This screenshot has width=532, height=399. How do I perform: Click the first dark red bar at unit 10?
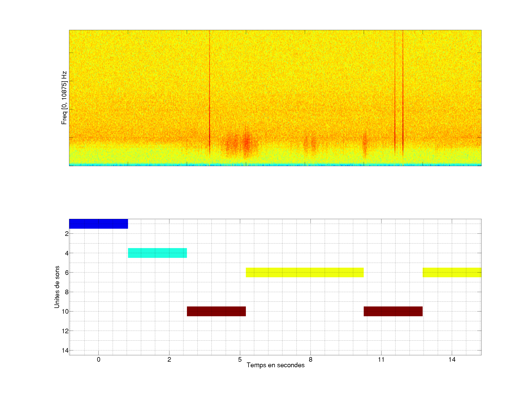tap(216, 311)
